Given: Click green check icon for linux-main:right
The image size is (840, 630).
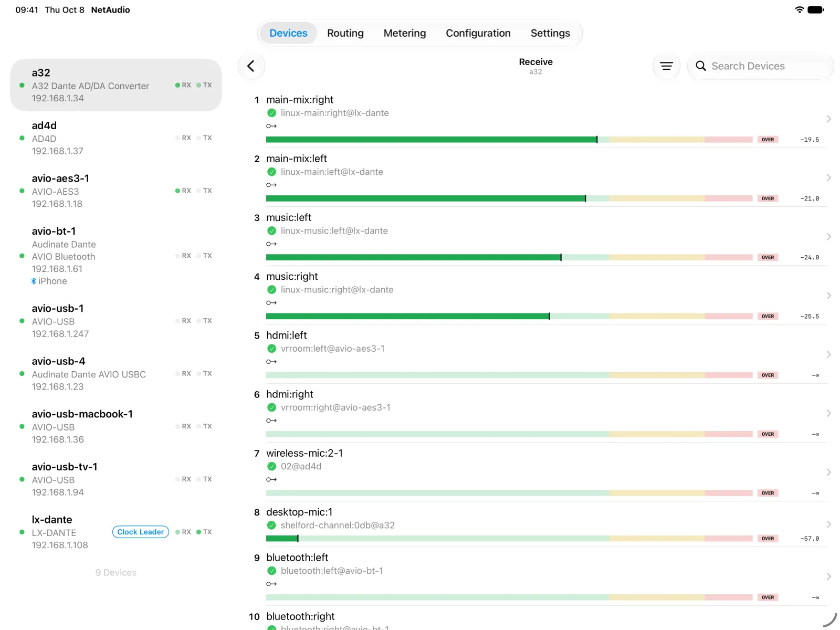Looking at the screenshot, I should (x=271, y=113).
